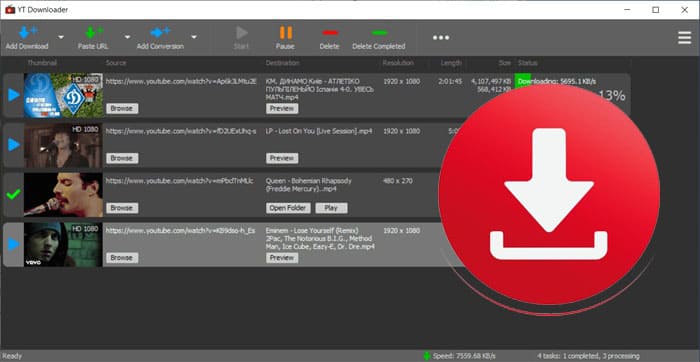
Task: Click the Add Conversion toolbar icon
Action: coord(160,33)
